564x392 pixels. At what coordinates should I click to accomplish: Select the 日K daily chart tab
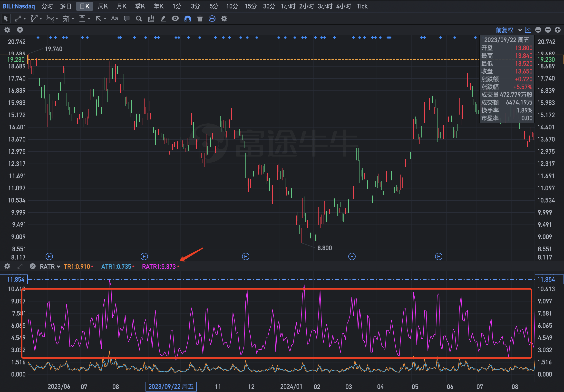pos(85,6)
